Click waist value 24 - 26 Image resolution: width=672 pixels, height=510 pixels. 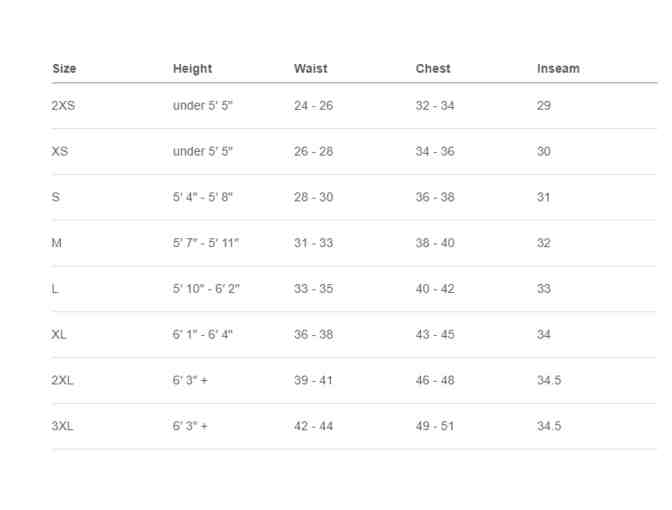pos(313,105)
